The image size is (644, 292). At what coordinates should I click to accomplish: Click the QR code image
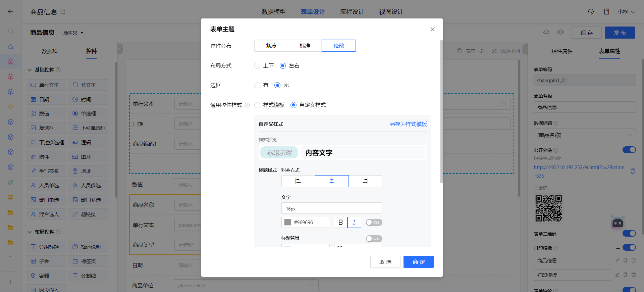549,208
